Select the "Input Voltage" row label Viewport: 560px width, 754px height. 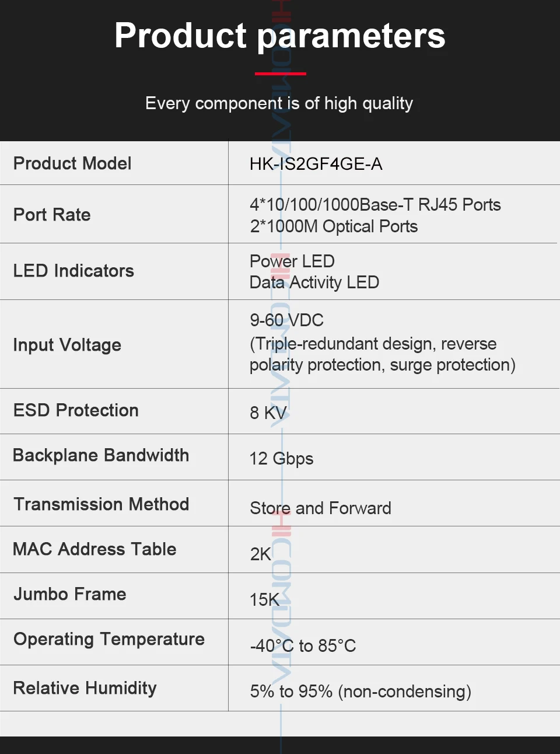tap(67, 345)
